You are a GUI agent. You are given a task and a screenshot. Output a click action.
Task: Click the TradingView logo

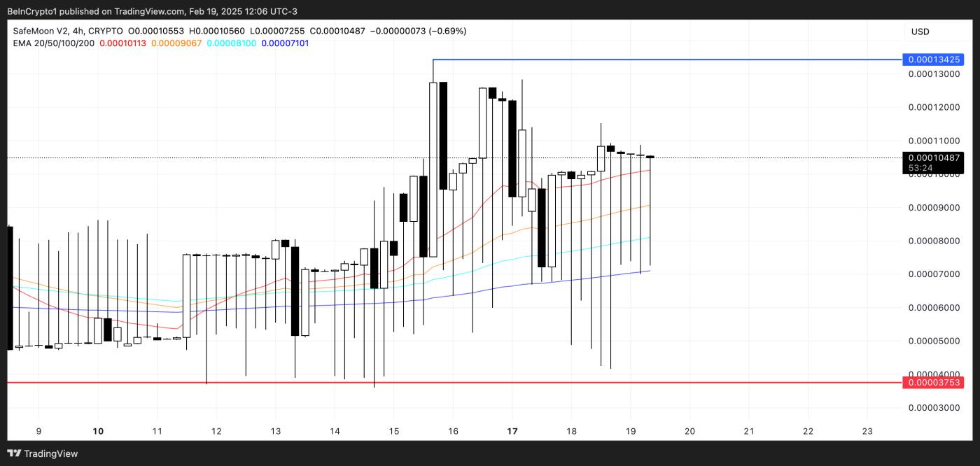[43, 453]
